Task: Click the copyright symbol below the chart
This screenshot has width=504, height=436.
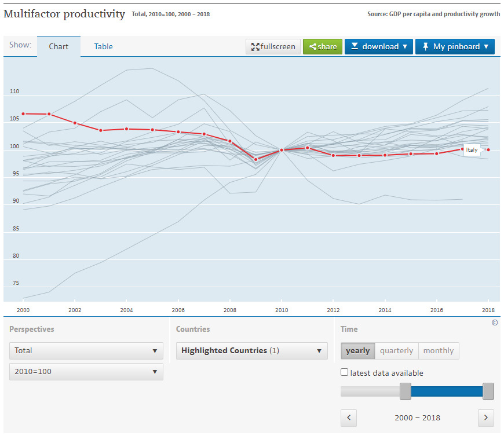Action: [494, 323]
